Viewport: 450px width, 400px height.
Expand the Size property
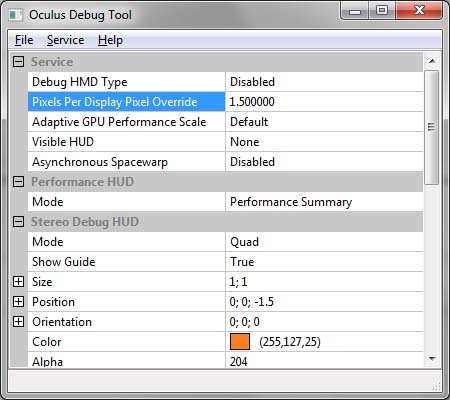[x=18, y=282]
